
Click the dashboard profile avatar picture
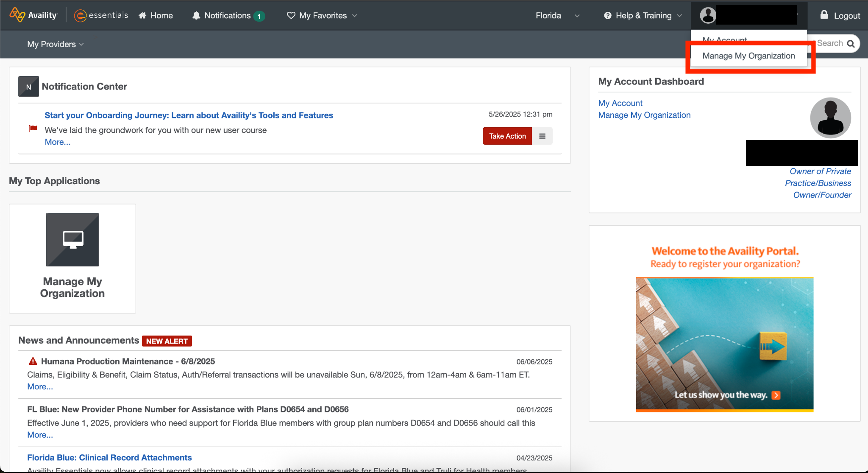pyautogui.click(x=830, y=118)
